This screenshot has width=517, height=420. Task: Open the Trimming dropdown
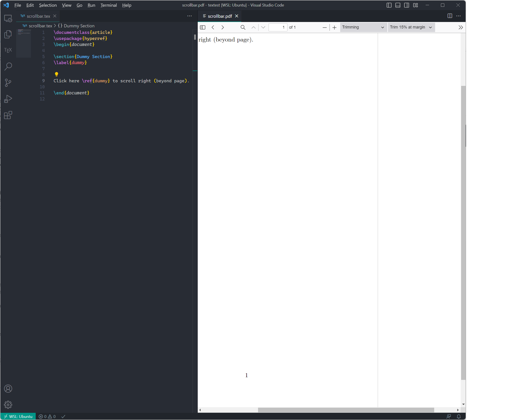[x=363, y=27]
